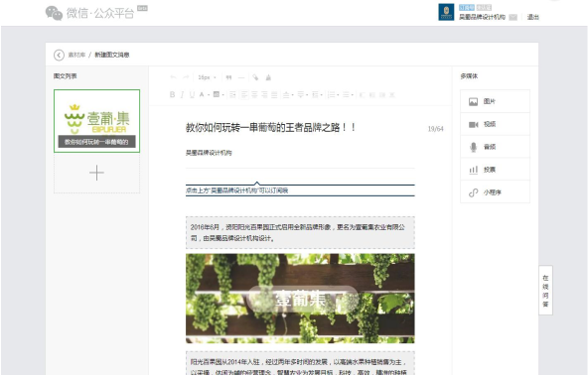Click the paragraph spacing after icon
Screen dimensions: 588x376
[x=301, y=94]
